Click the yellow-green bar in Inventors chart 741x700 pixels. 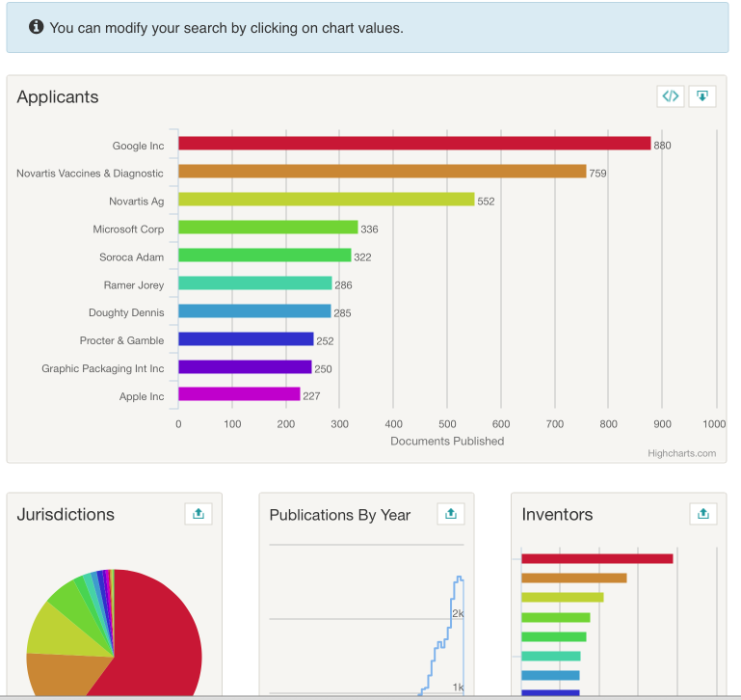[563, 598]
